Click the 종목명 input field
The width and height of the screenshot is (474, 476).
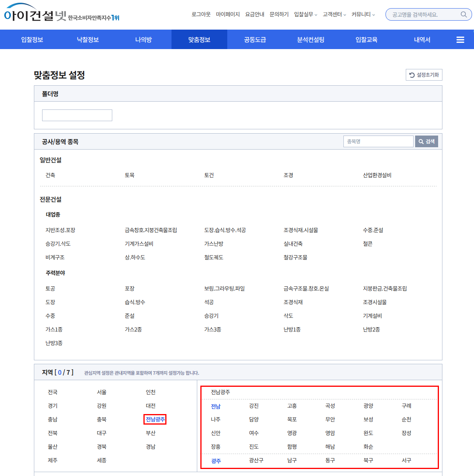(378, 141)
